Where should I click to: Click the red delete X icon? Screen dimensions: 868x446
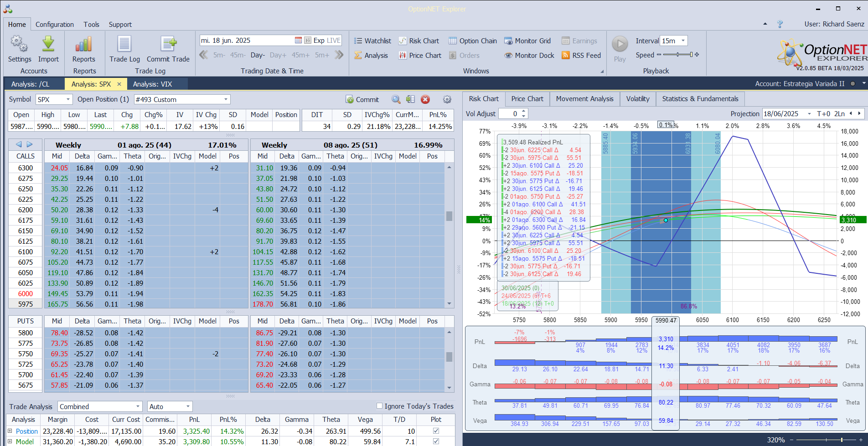(425, 99)
